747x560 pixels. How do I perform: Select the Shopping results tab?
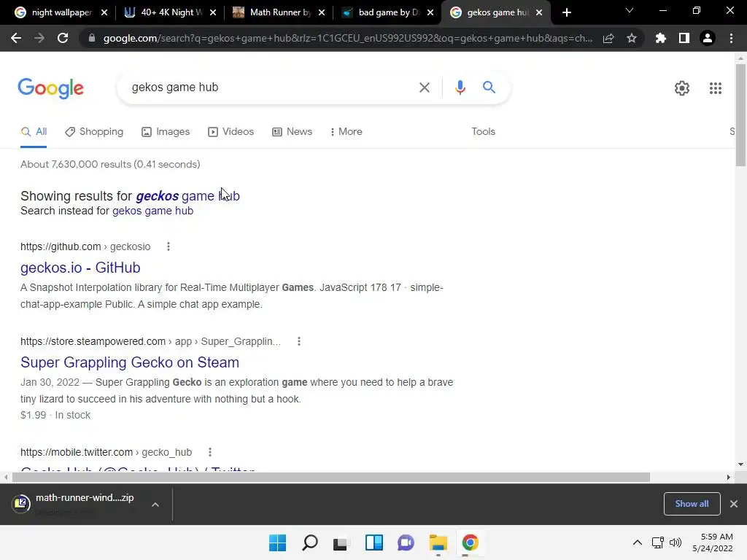94,132
